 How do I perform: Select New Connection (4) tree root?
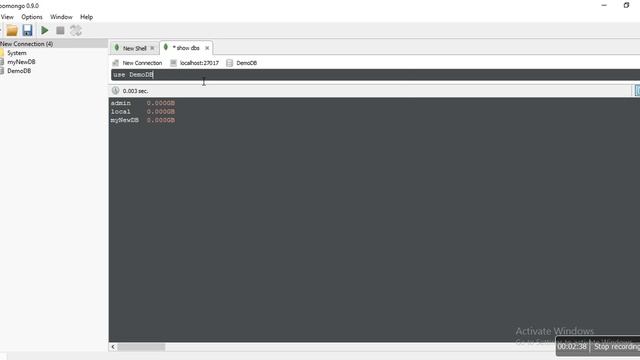click(27, 44)
